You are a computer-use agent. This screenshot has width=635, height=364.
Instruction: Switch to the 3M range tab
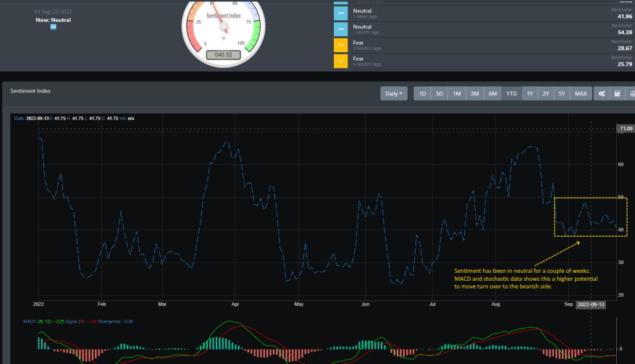[x=475, y=93]
